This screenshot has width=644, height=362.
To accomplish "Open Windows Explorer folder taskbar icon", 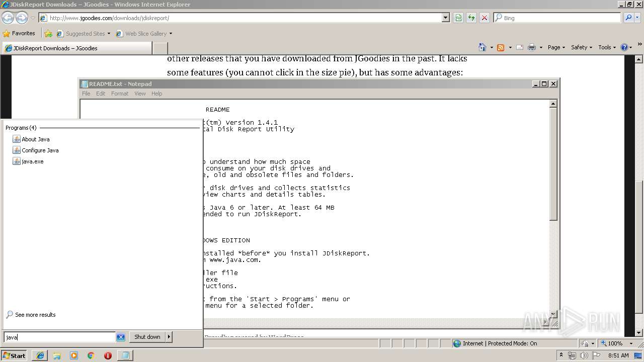I will pos(57,355).
